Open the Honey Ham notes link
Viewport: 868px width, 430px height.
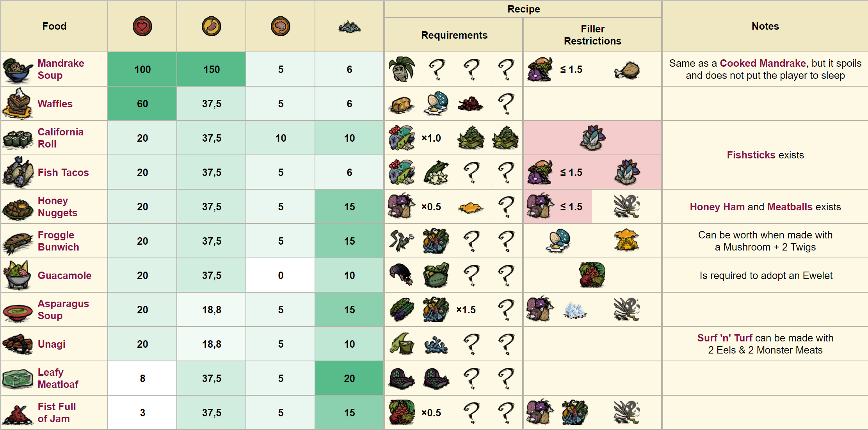717,207
